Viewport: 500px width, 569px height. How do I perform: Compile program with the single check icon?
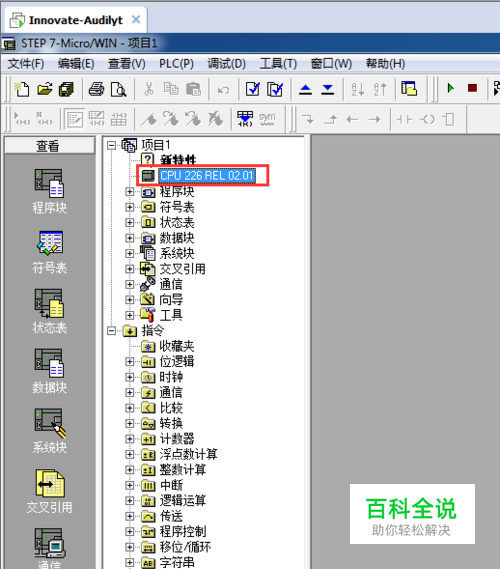click(253, 89)
